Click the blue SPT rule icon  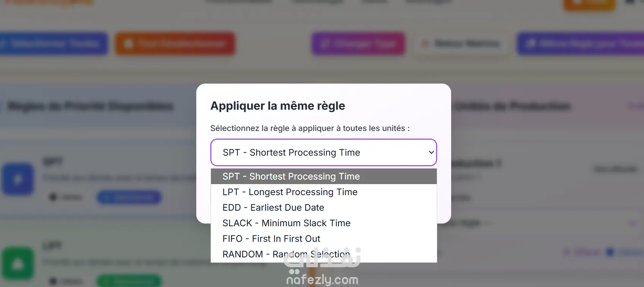(18, 179)
